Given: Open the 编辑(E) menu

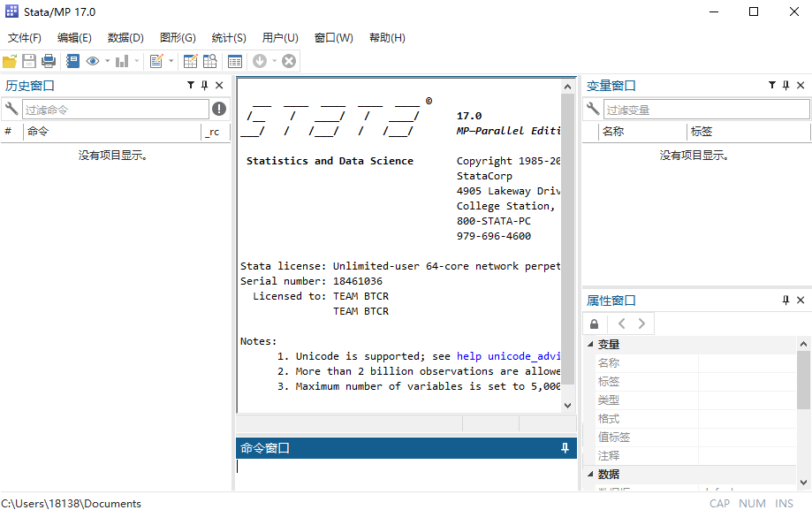Looking at the screenshot, I should (x=74, y=38).
